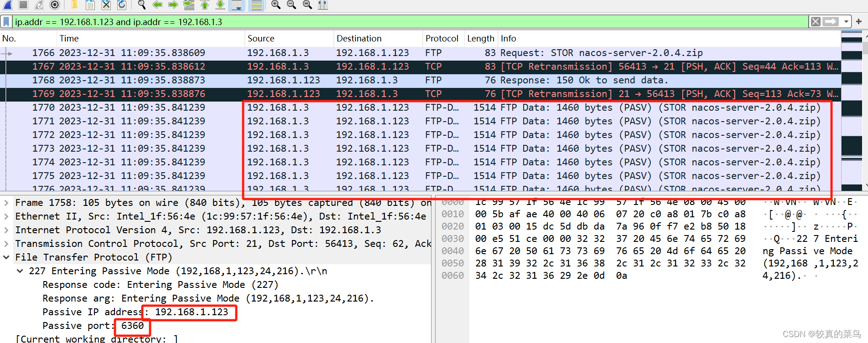Select packet 1770 FTP data row

[420, 108]
